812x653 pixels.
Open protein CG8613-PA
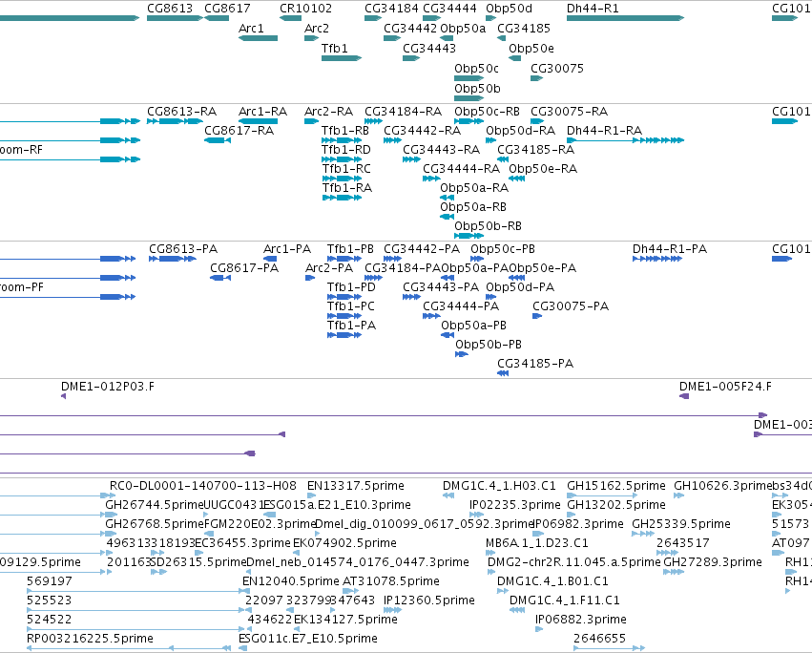(x=183, y=249)
